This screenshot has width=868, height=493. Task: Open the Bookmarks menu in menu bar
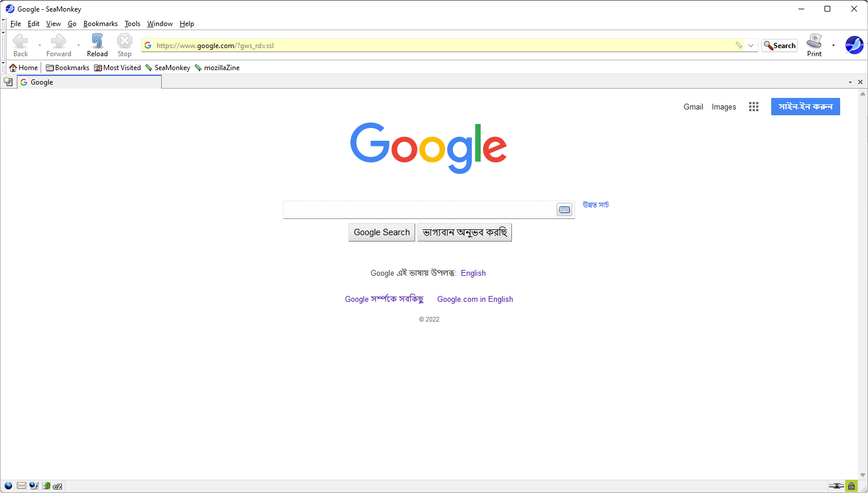100,24
